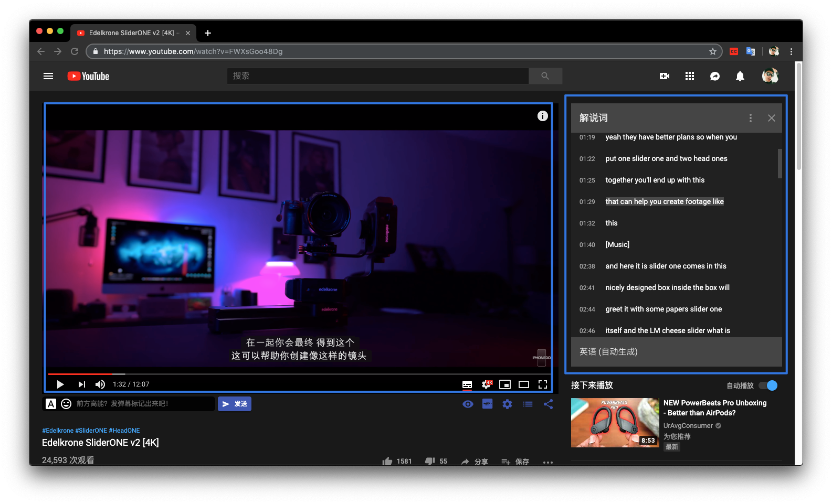Click the 分享 share button

click(x=475, y=462)
